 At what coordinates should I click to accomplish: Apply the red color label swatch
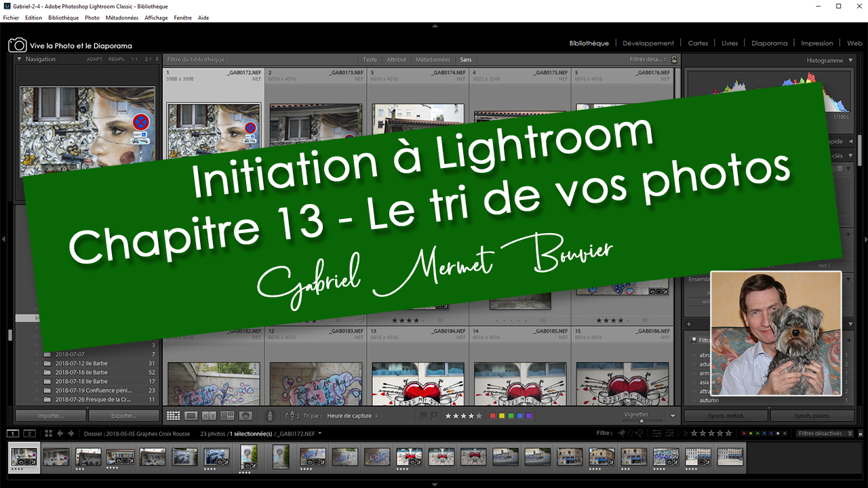pyautogui.click(x=492, y=415)
